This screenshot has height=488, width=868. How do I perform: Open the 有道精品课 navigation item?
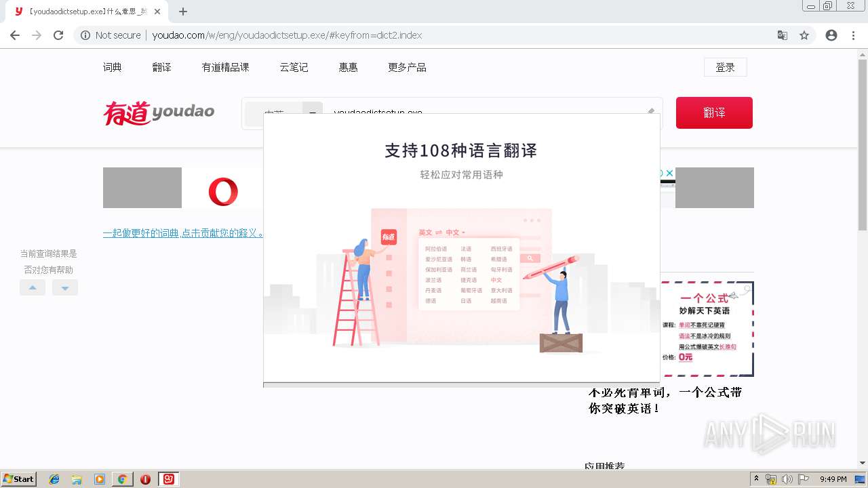(x=226, y=67)
